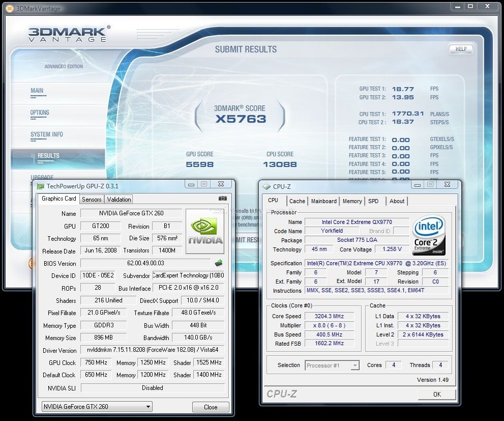Image resolution: width=504 pixels, height=421 pixels.
Task: Click the BIOS save chip icon
Action: pos(219,263)
